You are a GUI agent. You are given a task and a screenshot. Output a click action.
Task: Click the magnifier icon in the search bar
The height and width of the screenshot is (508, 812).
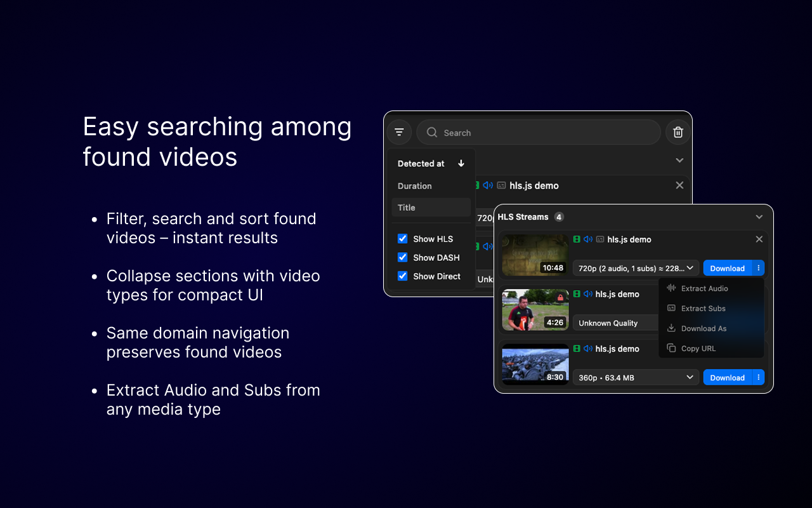click(x=432, y=133)
